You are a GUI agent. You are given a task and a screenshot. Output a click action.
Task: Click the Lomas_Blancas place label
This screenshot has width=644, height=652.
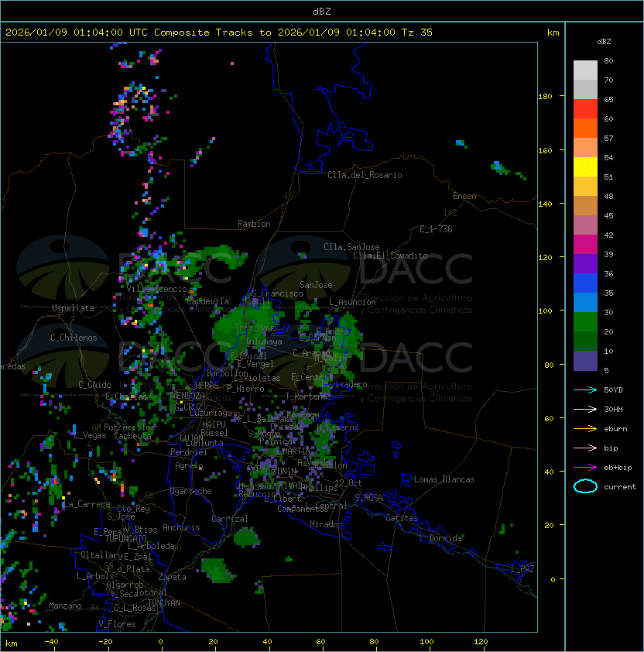pos(444,479)
